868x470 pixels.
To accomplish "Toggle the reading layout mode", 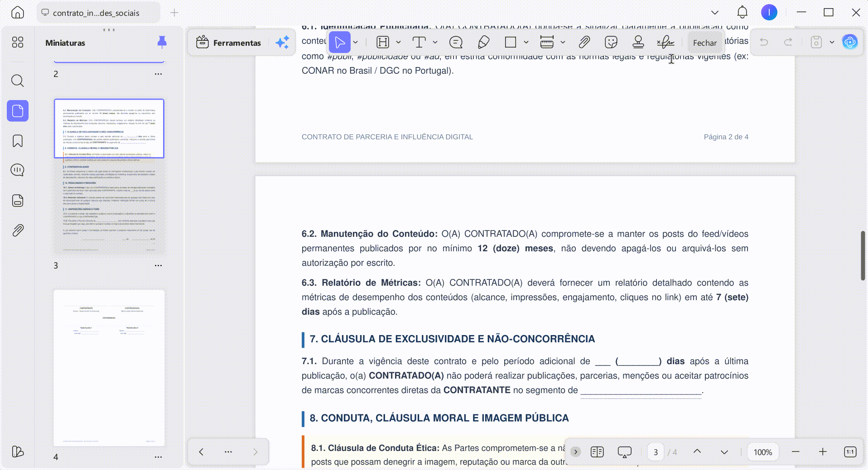I will coord(597,452).
